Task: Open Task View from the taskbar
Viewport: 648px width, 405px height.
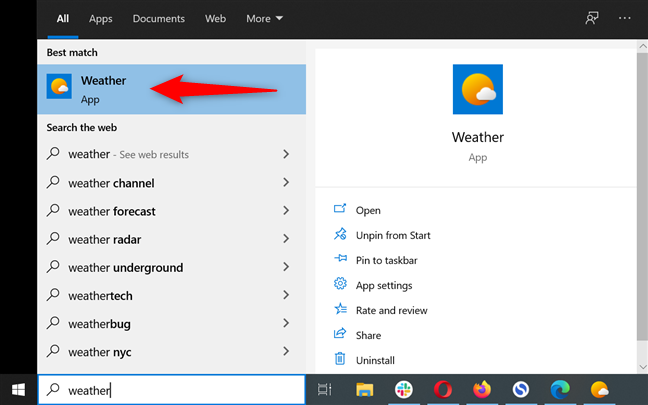Action: 324,389
